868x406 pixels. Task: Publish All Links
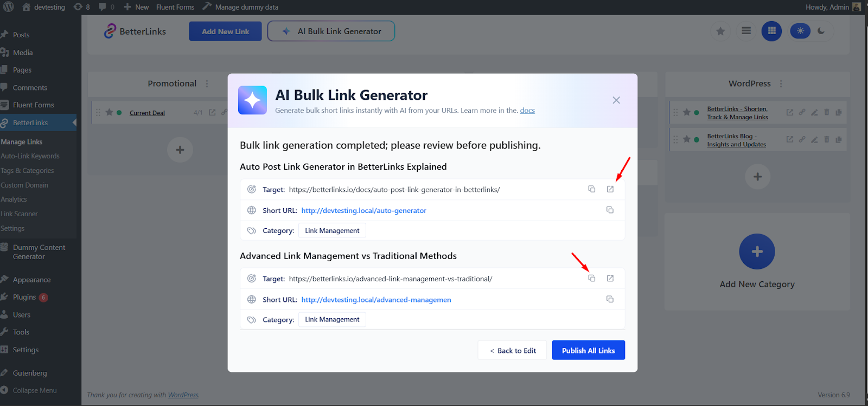589,350
